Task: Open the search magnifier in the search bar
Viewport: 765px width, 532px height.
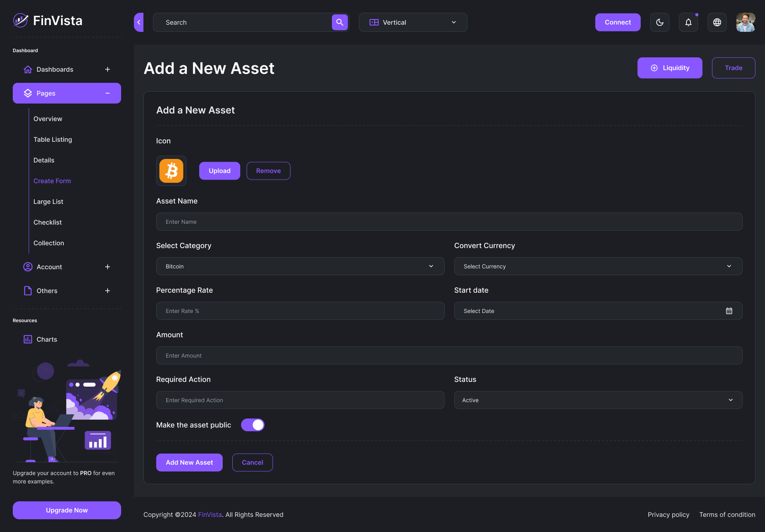Action: (339, 22)
